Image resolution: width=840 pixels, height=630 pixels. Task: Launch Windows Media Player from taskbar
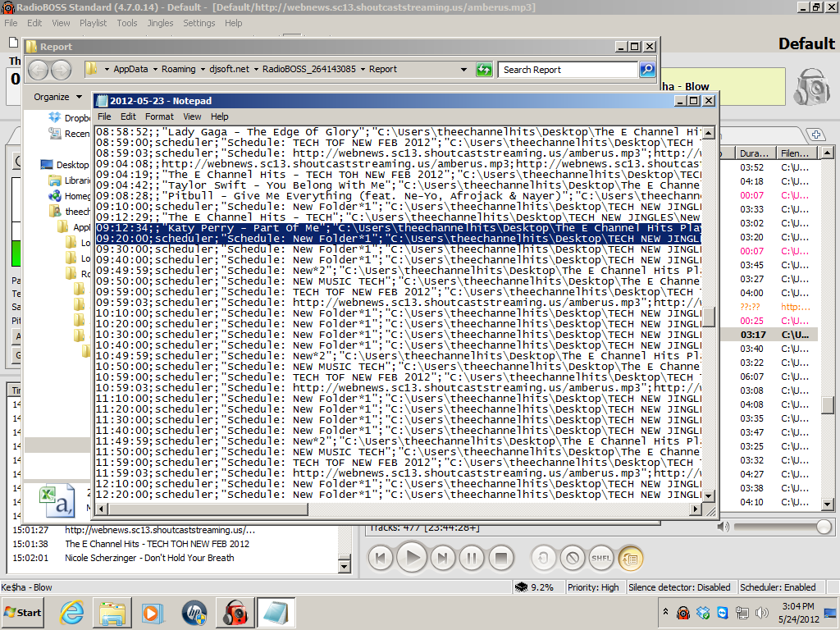click(x=153, y=612)
